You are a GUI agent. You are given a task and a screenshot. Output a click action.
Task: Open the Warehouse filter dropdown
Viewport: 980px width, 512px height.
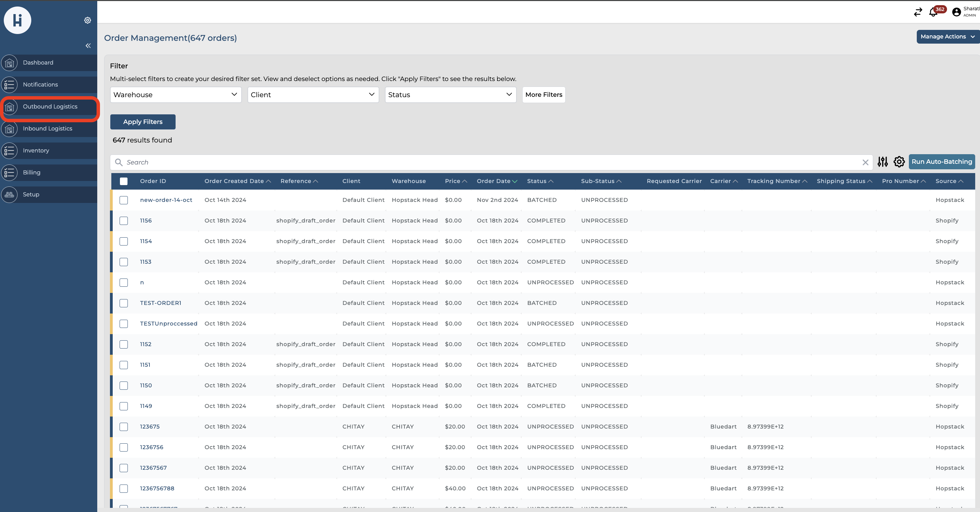(175, 95)
